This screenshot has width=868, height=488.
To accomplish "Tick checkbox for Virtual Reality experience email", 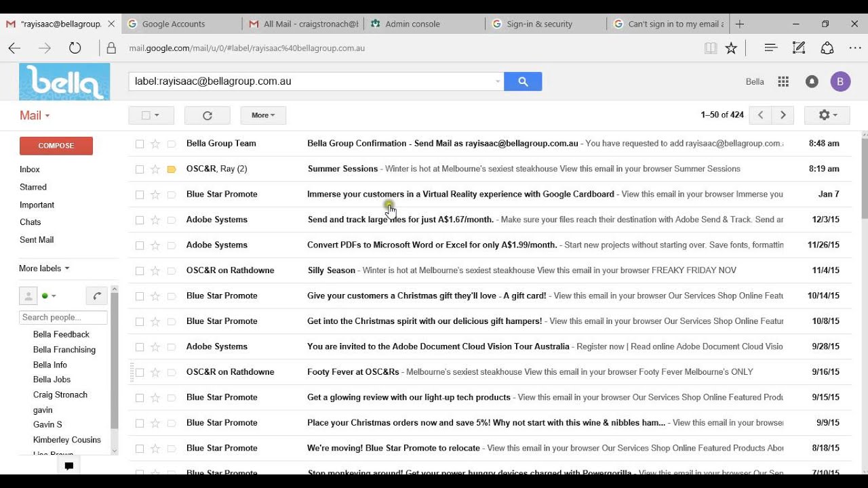I will point(140,195).
